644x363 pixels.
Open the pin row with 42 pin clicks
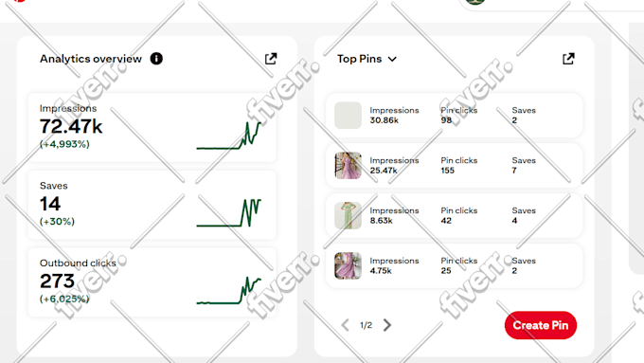pos(455,215)
